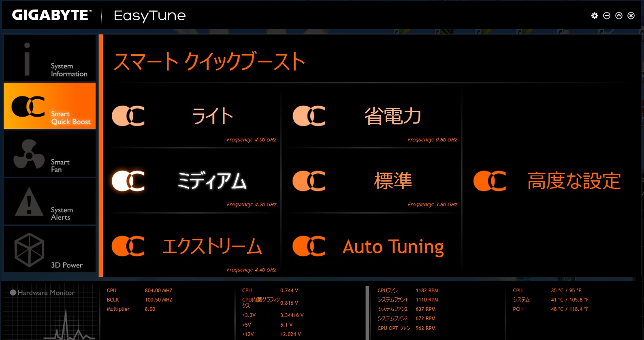Click the up-arrow circle icon in title bar

[x=618, y=15]
